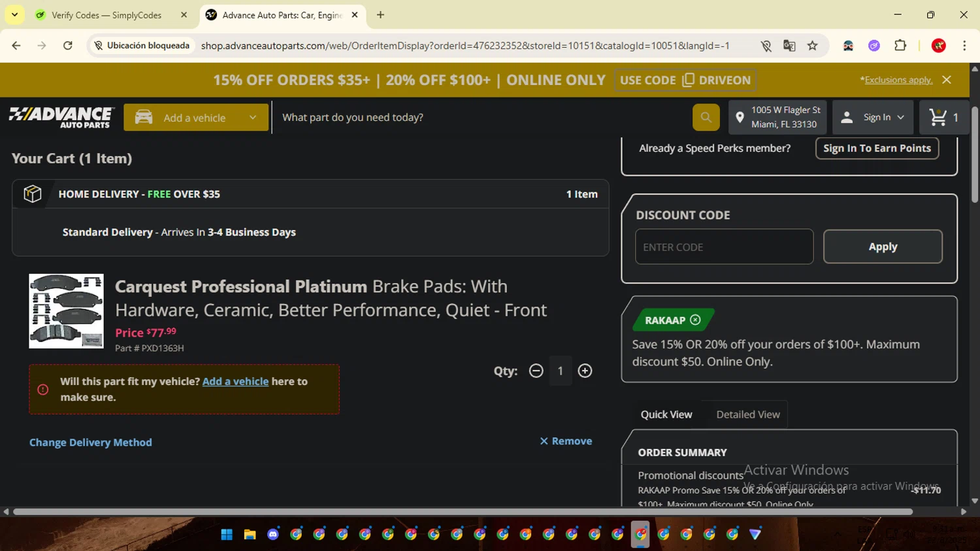Open the brake pads product thumbnail
This screenshot has height=551, width=980.
66,311
